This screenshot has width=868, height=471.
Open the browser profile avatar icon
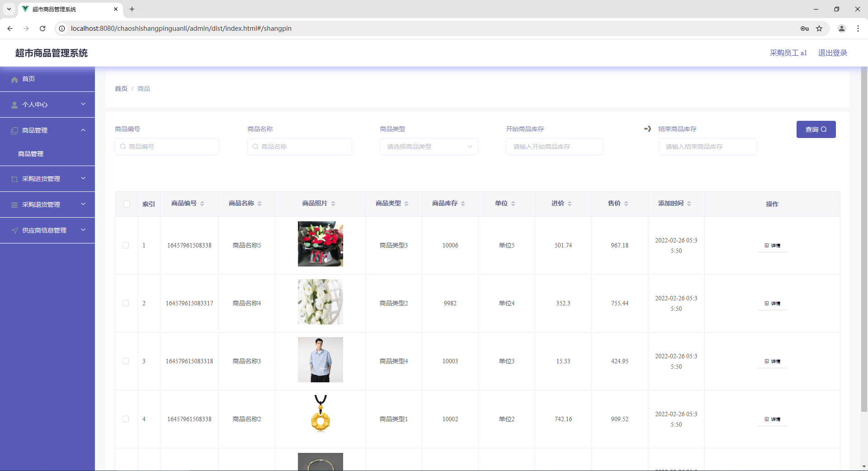point(842,29)
